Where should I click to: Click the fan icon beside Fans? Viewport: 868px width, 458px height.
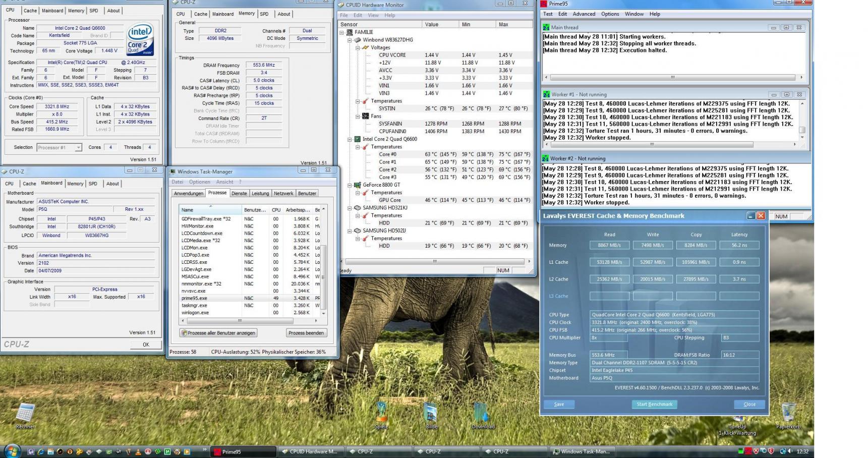tap(366, 116)
